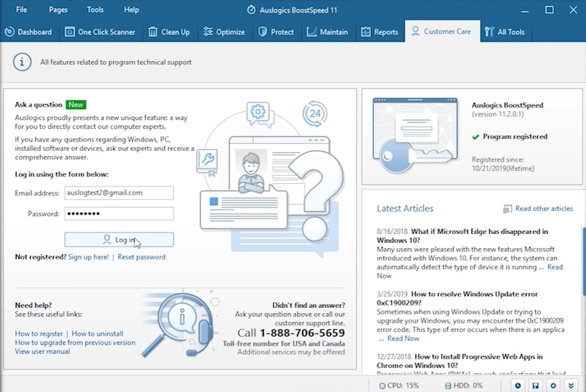Select the Protect tab
The width and height of the screenshot is (586, 392).
(276, 32)
